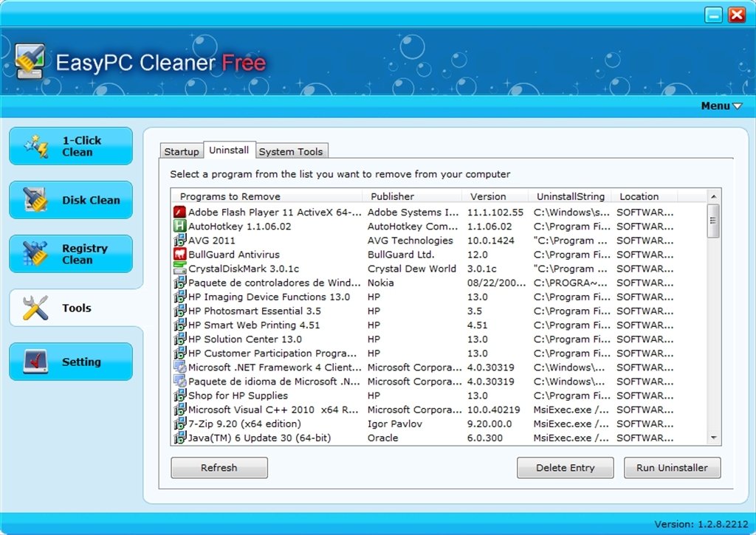Click the Registry Clean cubes icon
This screenshot has width=756, height=535.
[x=35, y=254]
